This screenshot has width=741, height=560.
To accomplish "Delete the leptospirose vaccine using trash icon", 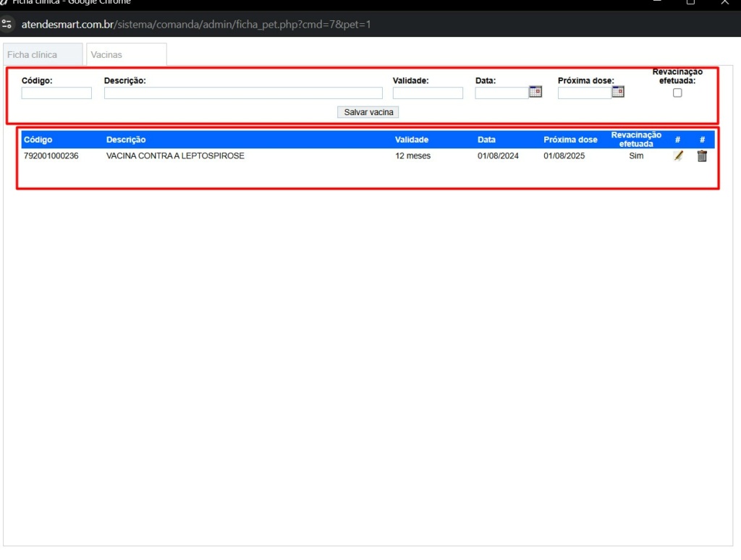I will 702,156.
